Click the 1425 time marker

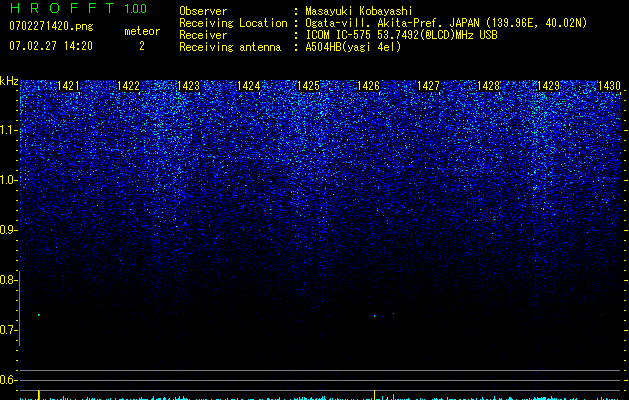308,85
